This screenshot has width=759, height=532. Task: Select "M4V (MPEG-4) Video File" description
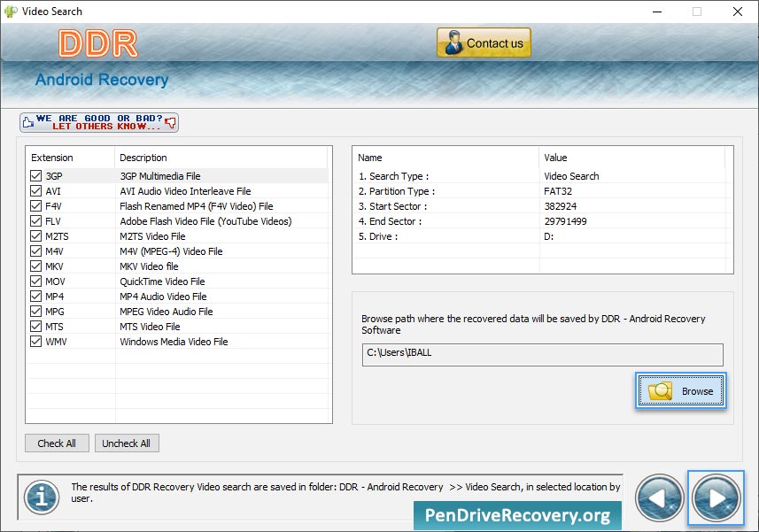click(171, 251)
